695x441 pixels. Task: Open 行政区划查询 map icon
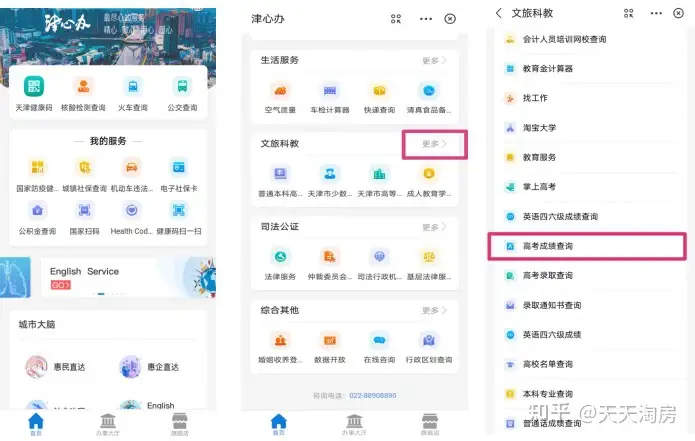(x=429, y=340)
